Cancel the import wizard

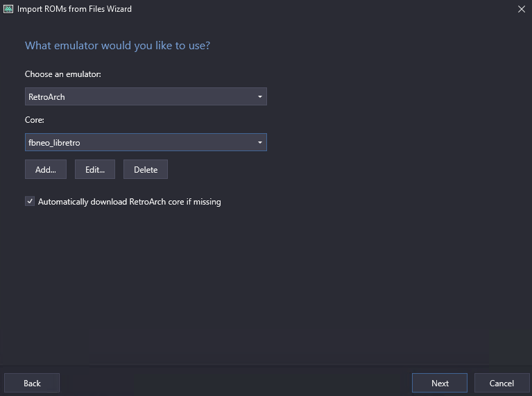[501, 383]
